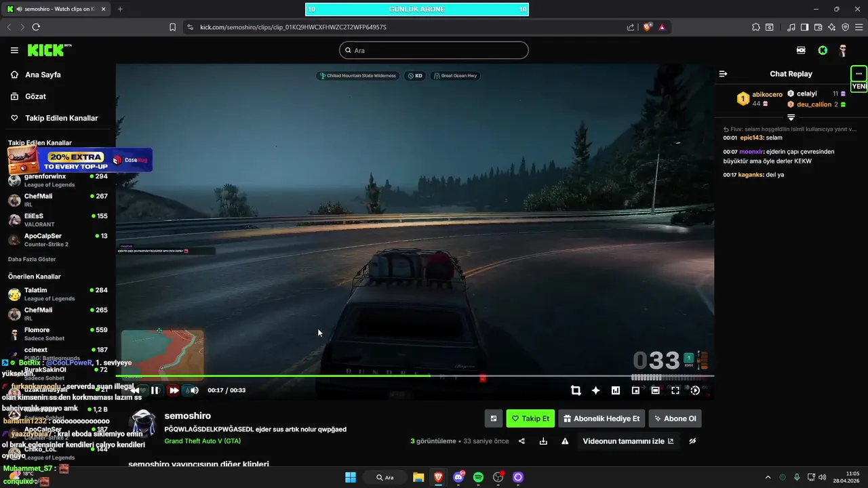Open Discord from the taskbar
This screenshot has height=488, width=868.
coord(458,477)
